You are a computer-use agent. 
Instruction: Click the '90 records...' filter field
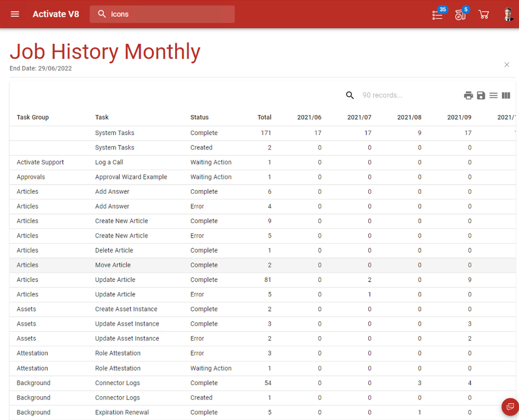tap(382, 95)
